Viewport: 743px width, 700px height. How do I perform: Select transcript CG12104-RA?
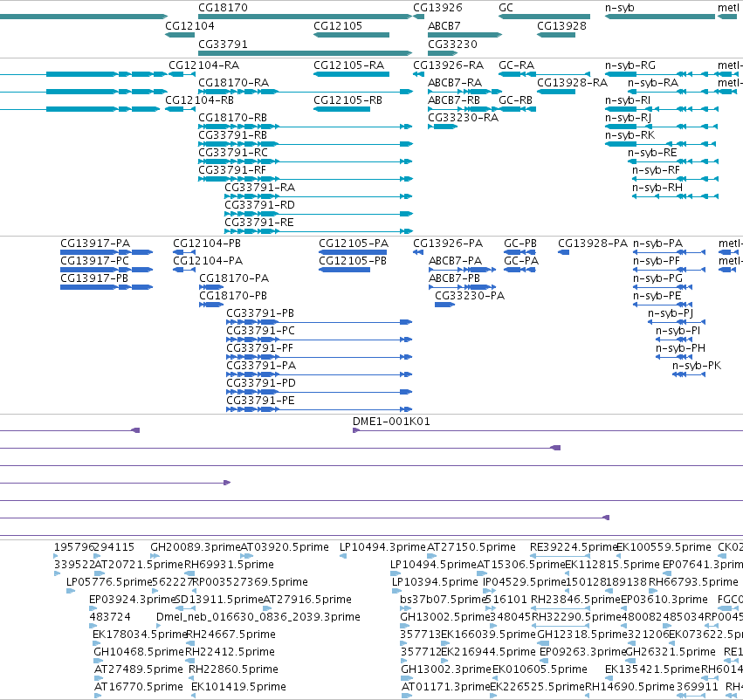[x=182, y=74]
